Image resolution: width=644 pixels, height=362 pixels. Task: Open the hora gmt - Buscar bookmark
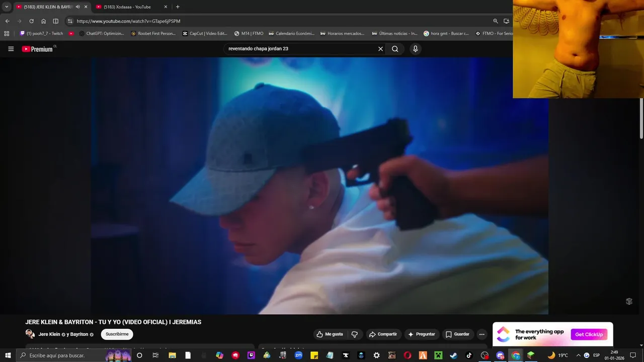coord(446,34)
